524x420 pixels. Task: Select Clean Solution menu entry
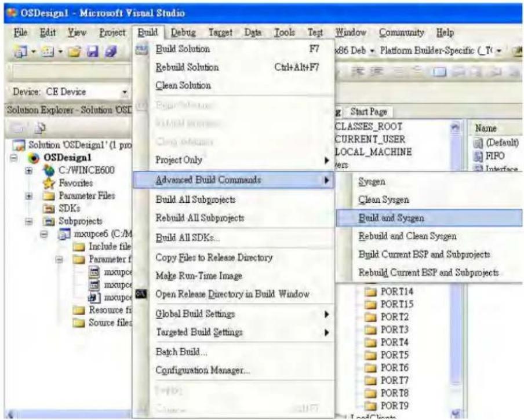coord(234,86)
